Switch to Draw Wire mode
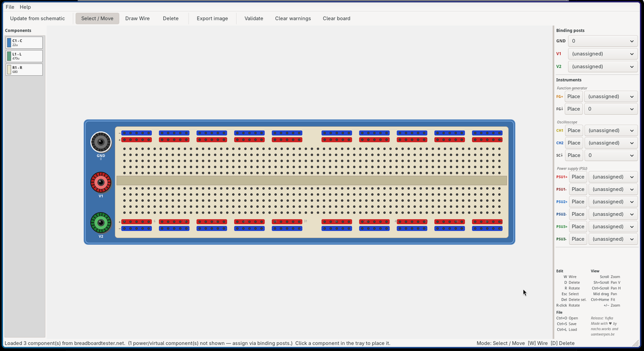The width and height of the screenshot is (644, 351). [x=137, y=18]
